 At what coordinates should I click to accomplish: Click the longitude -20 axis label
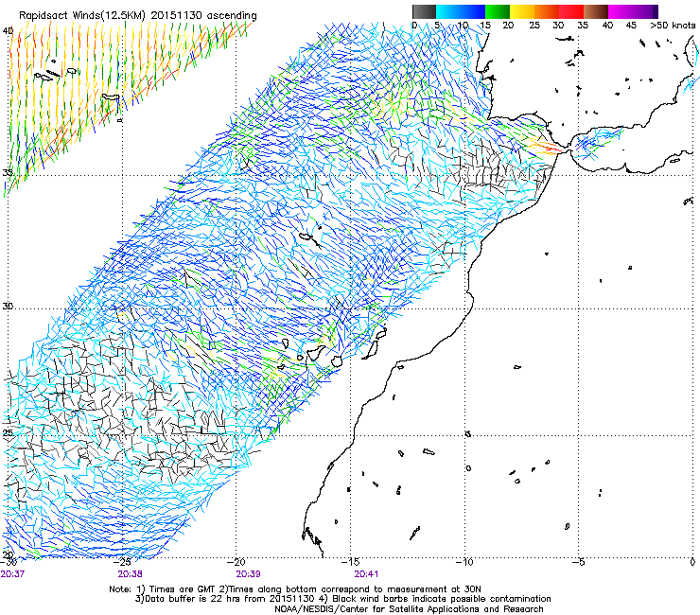pyautogui.click(x=236, y=562)
